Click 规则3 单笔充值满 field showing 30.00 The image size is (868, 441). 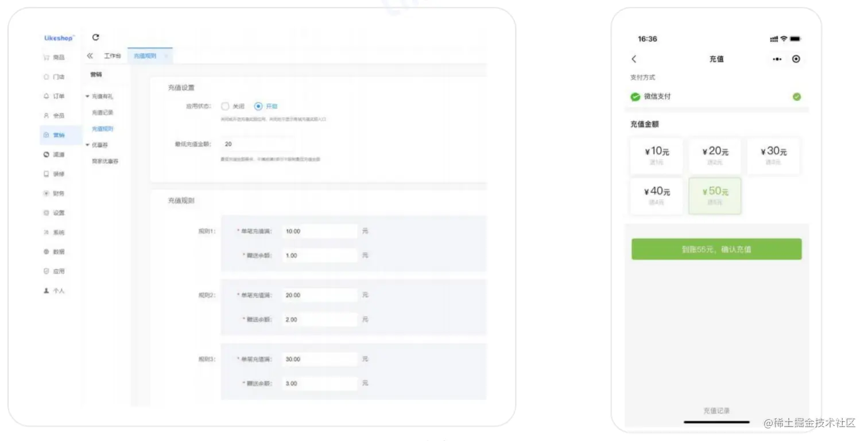tap(320, 359)
